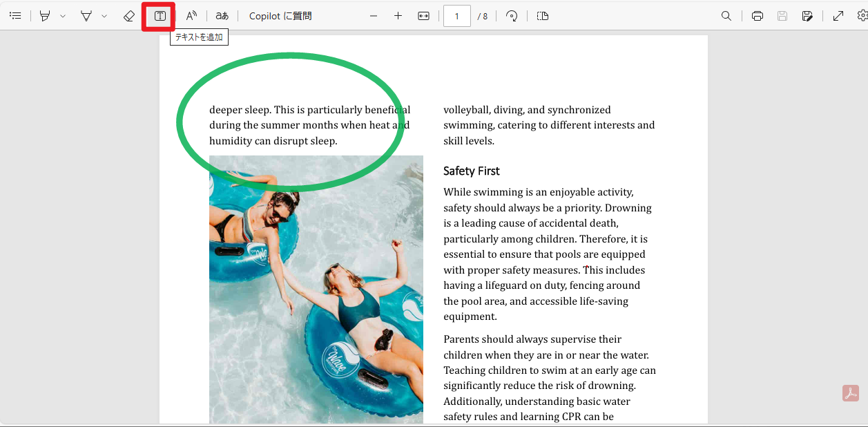Enter full screen mode
868x427 pixels.
[x=838, y=16]
